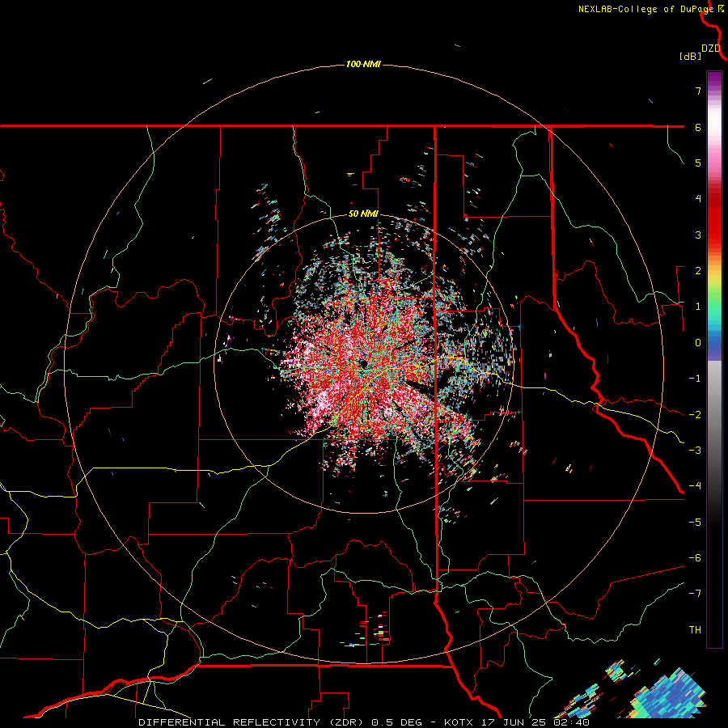Click the -7 value on the dB scale
The image size is (728, 728).
tap(695, 594)
